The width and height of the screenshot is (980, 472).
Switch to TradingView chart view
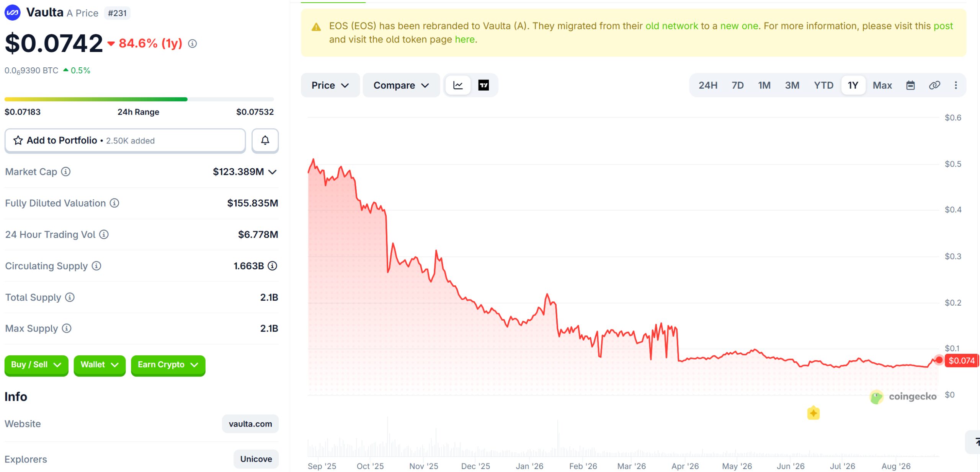click(483, 85)
